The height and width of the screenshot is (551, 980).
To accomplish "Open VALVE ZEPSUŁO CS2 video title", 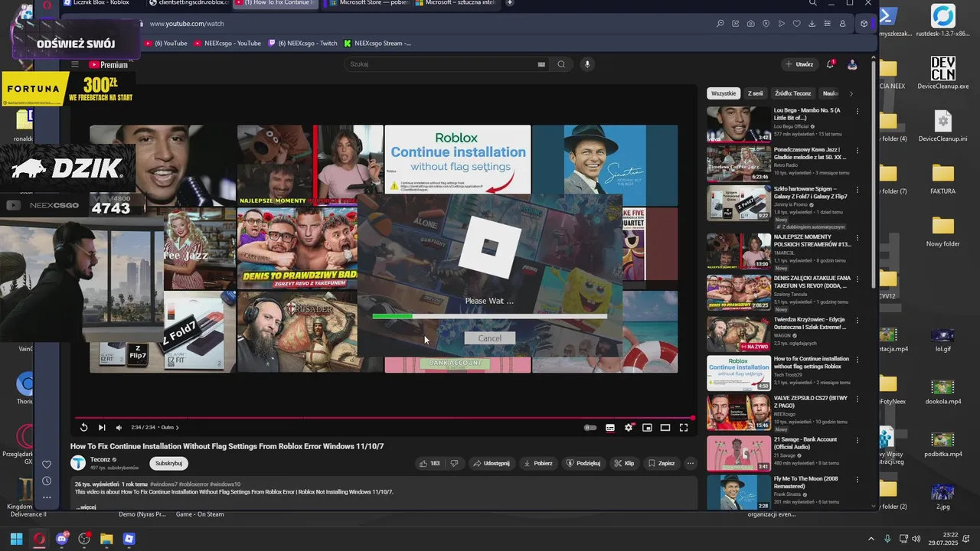I will 812,403.
